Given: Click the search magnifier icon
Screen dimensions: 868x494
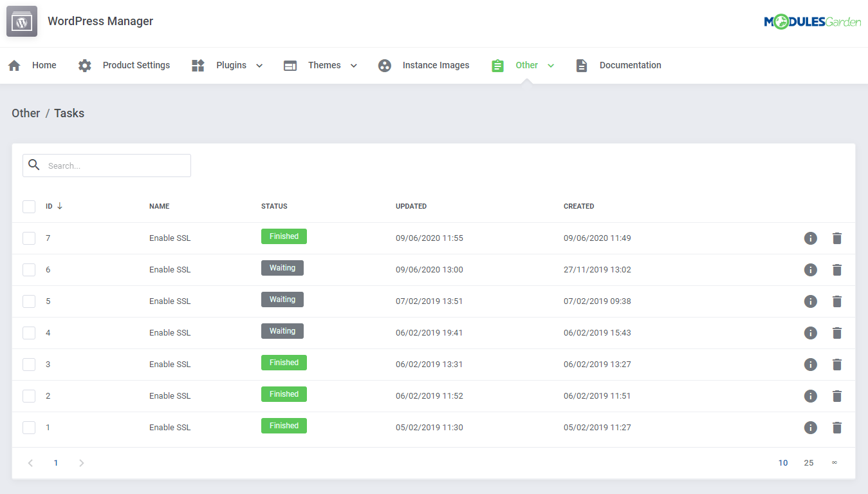Looking at the screenshot, I should click(x=34, y=165).
